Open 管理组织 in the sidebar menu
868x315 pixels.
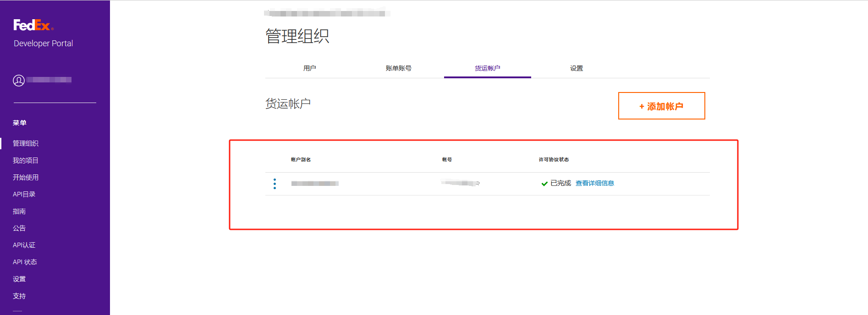point(26,143)
